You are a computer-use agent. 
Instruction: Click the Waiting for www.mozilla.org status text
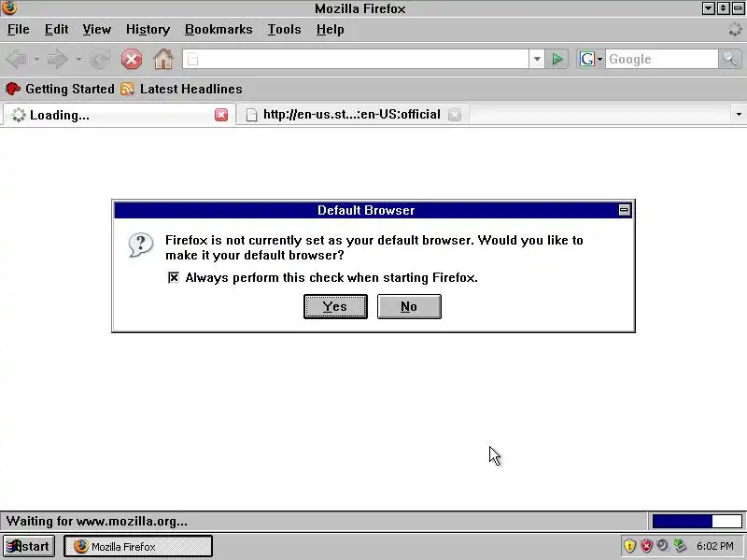pos(97,521)
